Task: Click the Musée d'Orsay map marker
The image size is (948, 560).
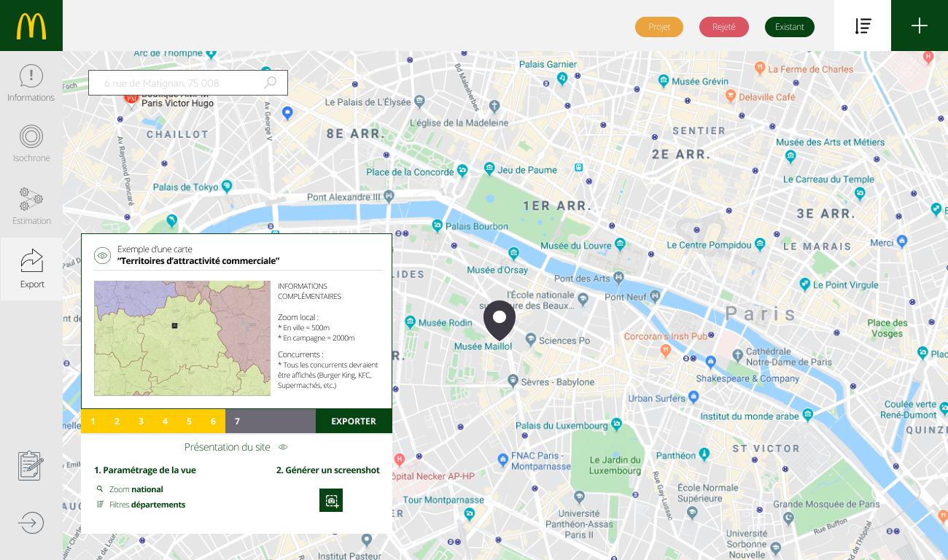Action: click(514, 254)
